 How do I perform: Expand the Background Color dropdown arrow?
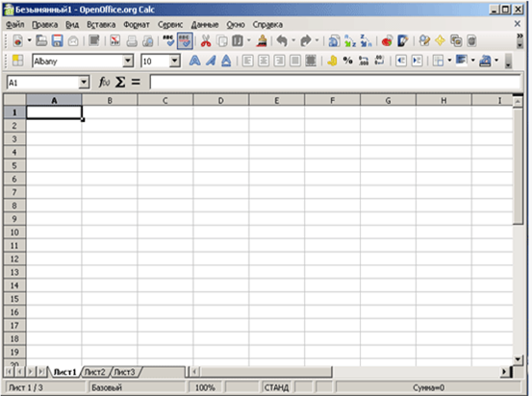[x=472, y=61]
